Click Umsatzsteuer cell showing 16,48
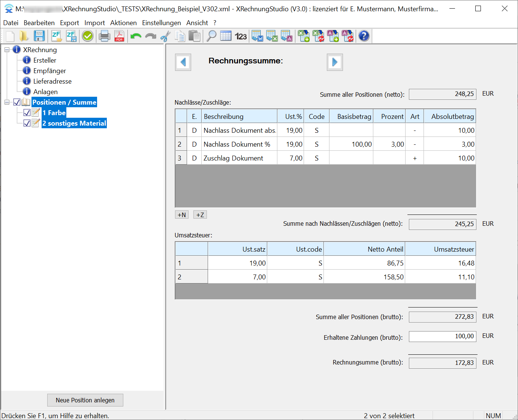This screenshot has height=420, width=518. (x=440, y=263)
